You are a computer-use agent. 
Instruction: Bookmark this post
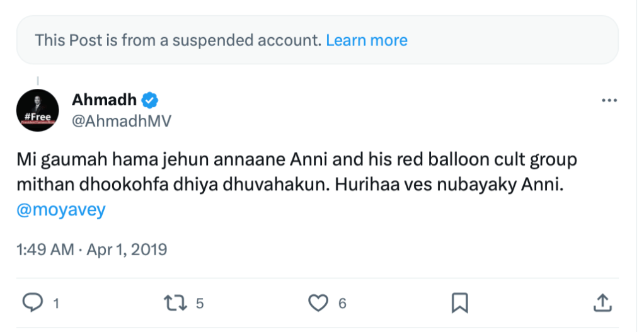[460, 303]
